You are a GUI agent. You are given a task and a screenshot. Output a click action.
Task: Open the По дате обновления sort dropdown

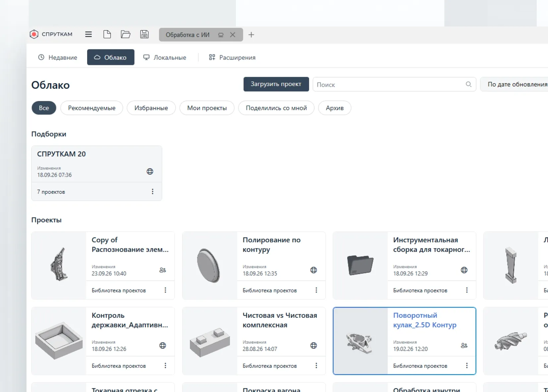pyautogui.click(x=514, y=84)
